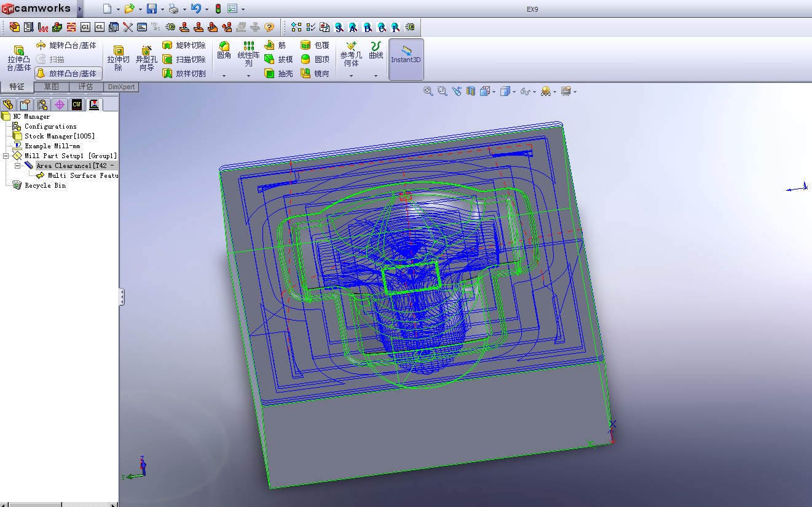Click the crossed tools icon in the CAM toolbar
The width and height of the screenshot is (812, 507).
click(x=128, y=27)
